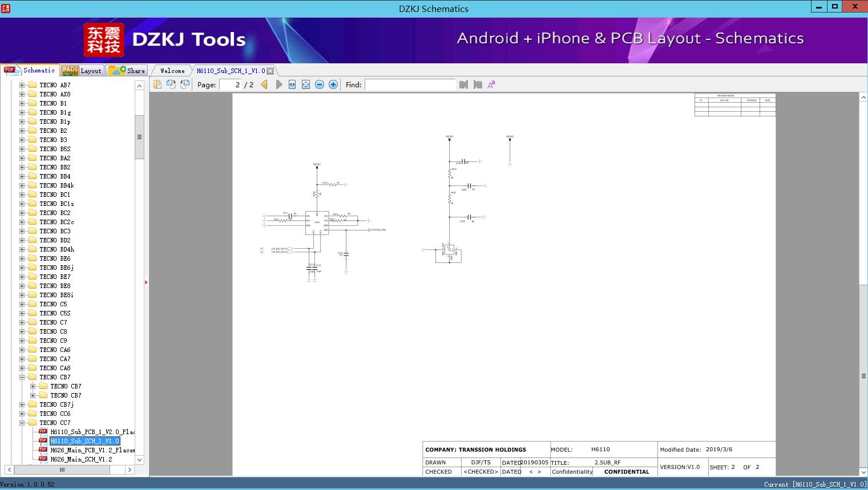Click the tree panel horizontal scrollbar thumb
The width and height of the screenshot is (868, 490).
62,469
